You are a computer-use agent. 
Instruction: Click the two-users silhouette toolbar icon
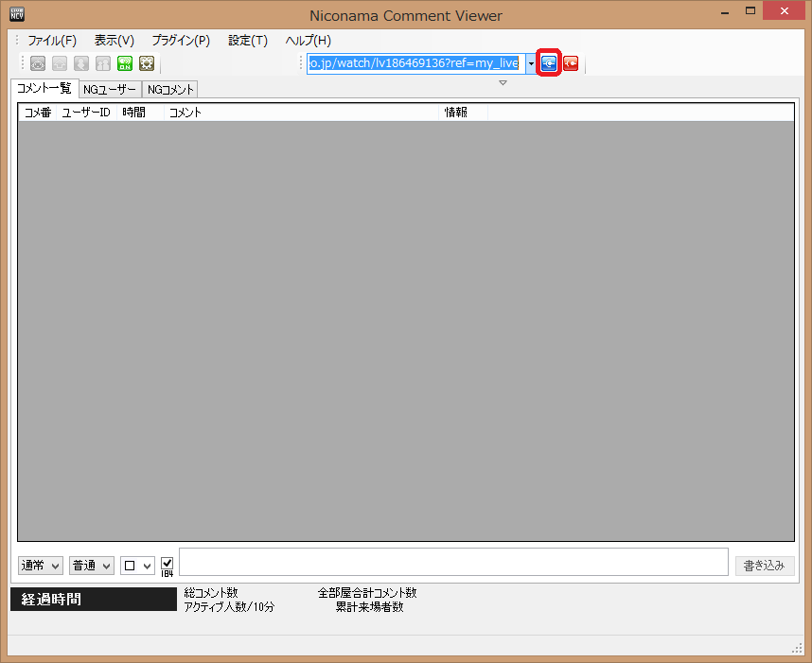103,63
